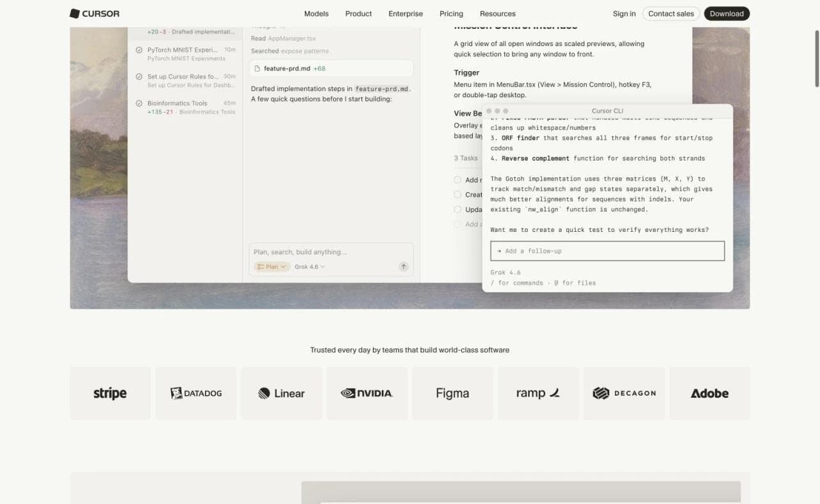Select the PyTorch MNIST Experiments task row
Screen dimensions: 820x504
point(185,54)
